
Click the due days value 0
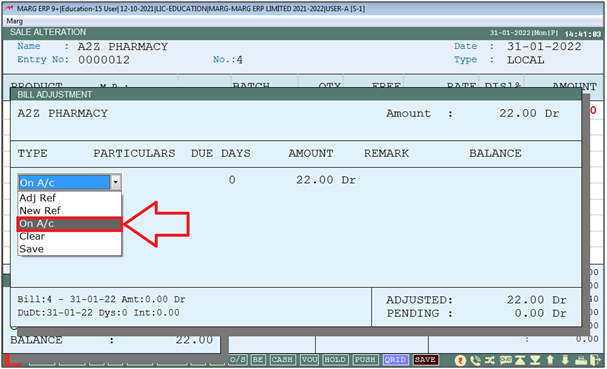(232, 180)
